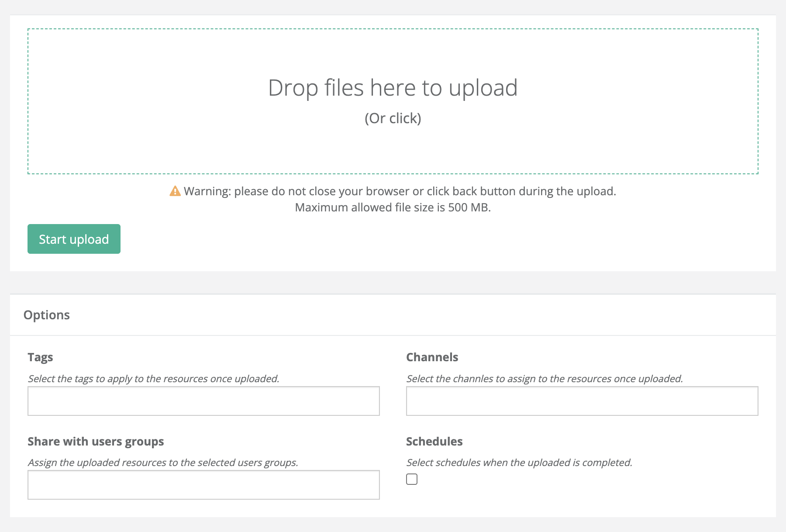The image size is (786, 532).
Task: Click the "Drop files here to upload" heading
Action: click(x=393, y=88)
